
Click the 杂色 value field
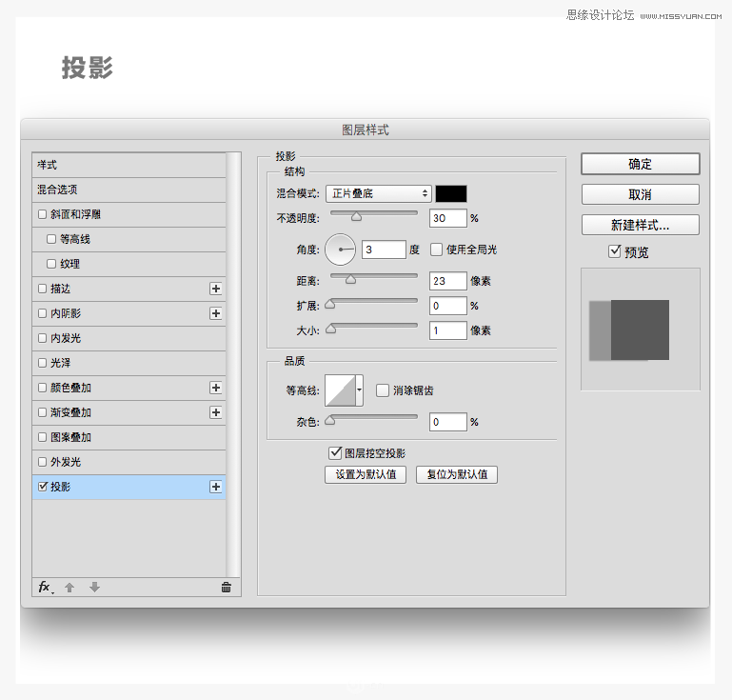coord(448,422)
